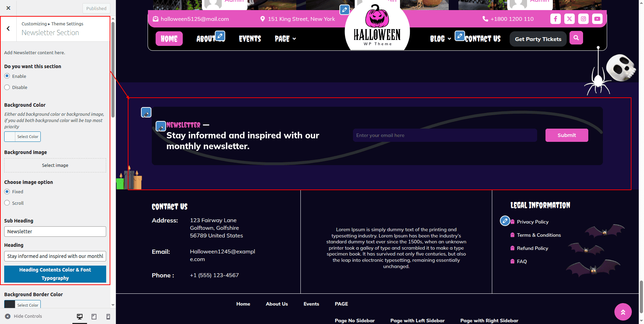Image resolution: width=644 pixels, height=324 pixels.
Task: Switch to tablet preview device icon
Action: click(94, 316)
